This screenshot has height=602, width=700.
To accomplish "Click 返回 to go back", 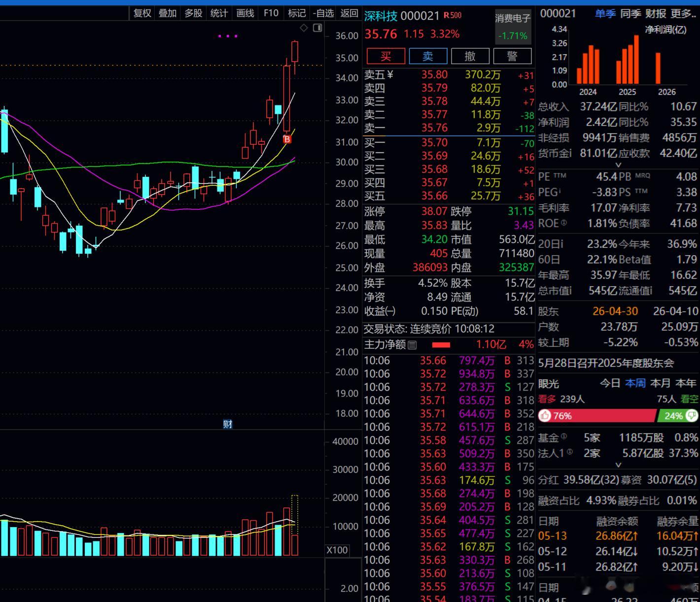I will tap(350, 13).
